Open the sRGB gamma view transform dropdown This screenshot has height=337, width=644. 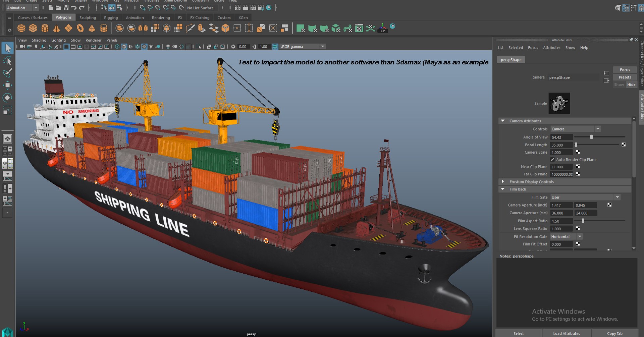point(303,47)
